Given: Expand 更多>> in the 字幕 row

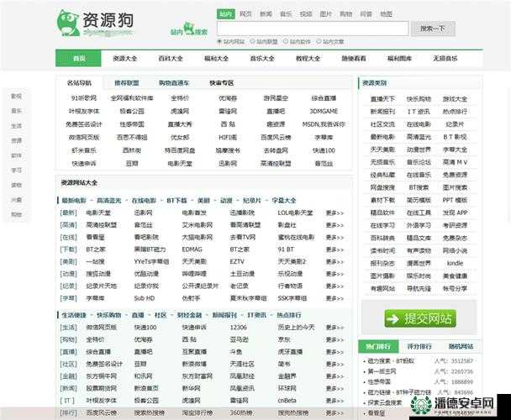Looking at the screenshot, I should [335, 298].
